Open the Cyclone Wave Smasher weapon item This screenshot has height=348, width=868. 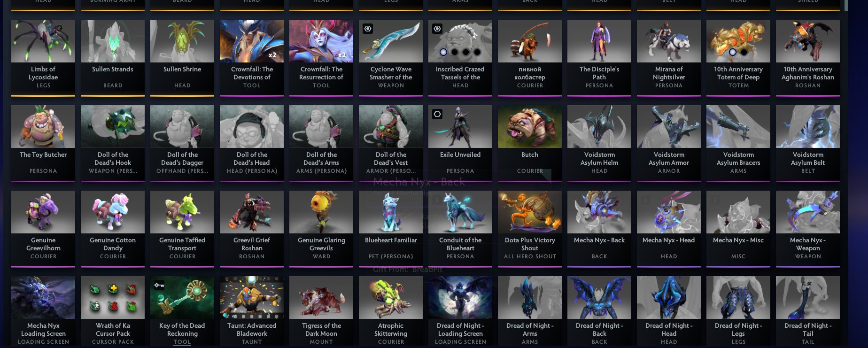[391, 58]
